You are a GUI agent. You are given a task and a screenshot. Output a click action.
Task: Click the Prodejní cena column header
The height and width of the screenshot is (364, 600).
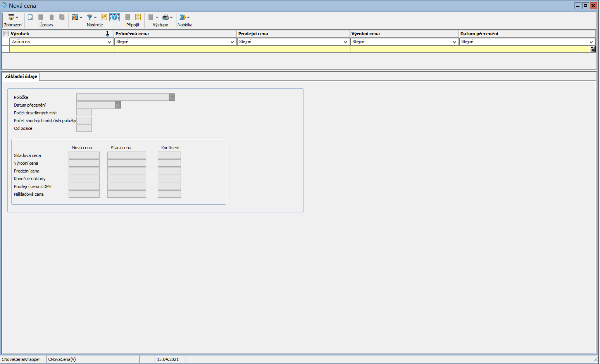point(293,34)
